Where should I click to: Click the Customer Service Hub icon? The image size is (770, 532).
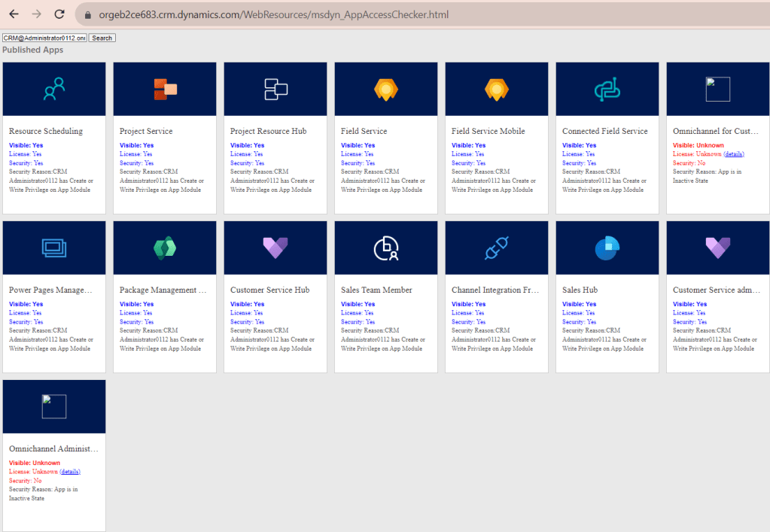[275, 248]
